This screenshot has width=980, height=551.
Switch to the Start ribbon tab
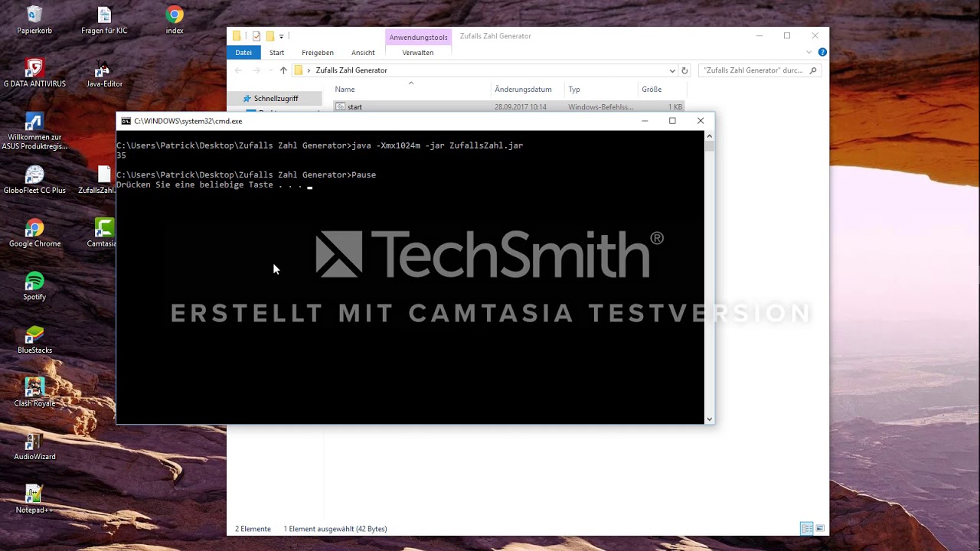point(277,53)
